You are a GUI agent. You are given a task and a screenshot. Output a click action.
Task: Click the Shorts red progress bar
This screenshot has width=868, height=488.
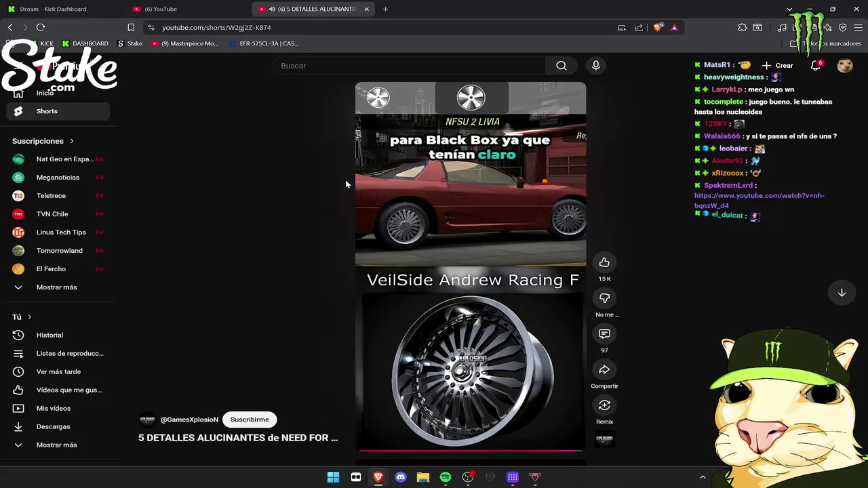(471, 450)
